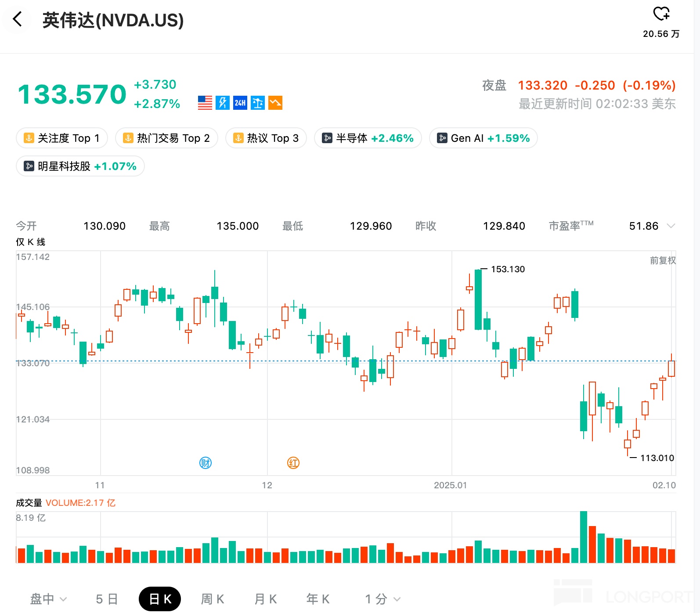Click the 最近更新时间 timestamp text

pyautogui.click(x=597, y=104)
